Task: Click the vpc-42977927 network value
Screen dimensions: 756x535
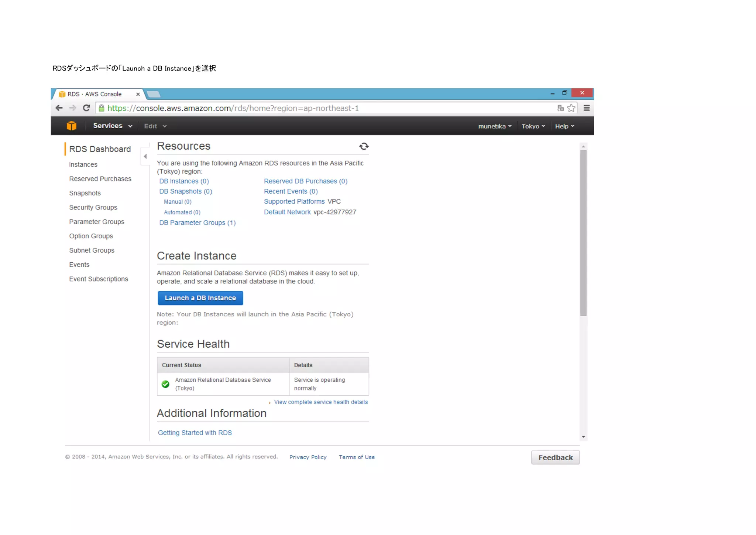Action: pos(335,212)
